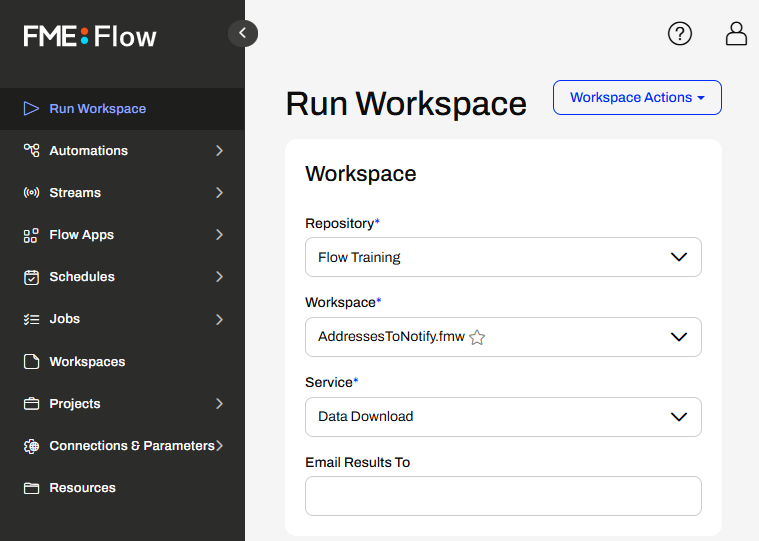Favorite AddressesToNotify.fmw with the star

477,337
